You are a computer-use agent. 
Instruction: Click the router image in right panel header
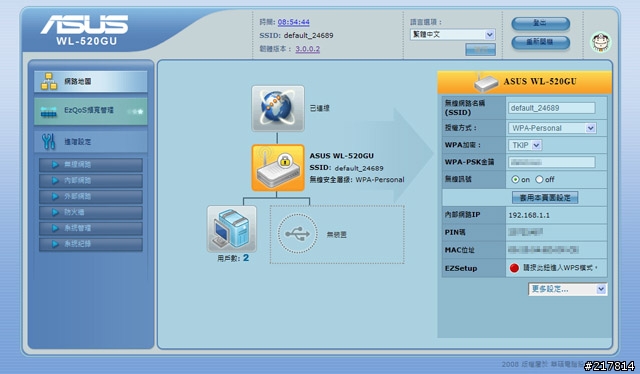pos(486,82)
